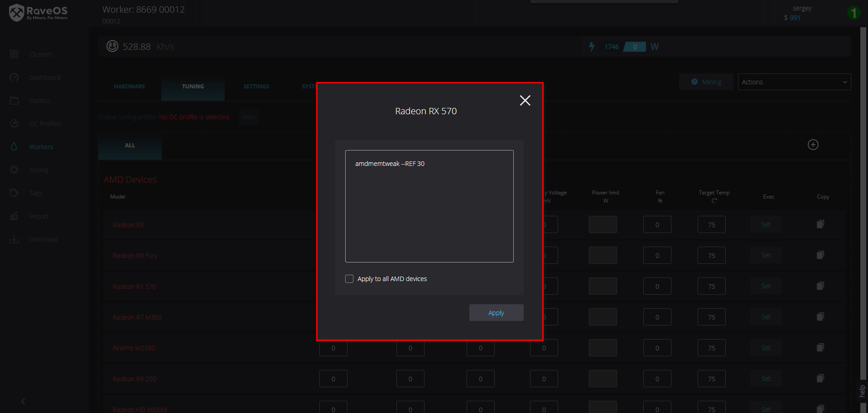Click Set exec for Radeon RX 570

click(x=766, y=286)
